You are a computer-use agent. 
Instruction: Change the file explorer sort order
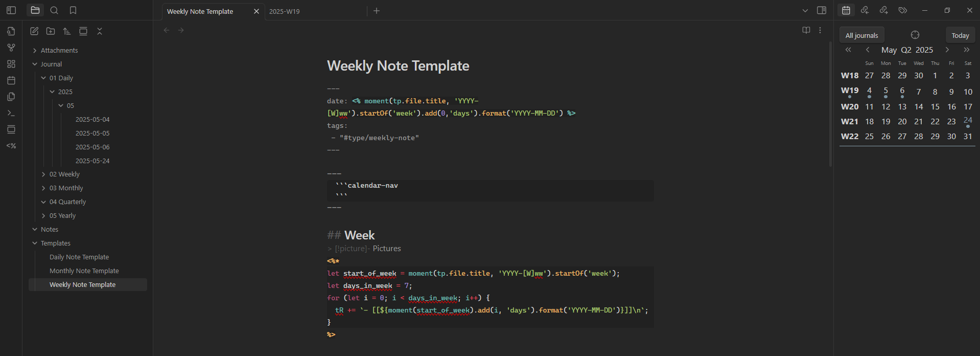click(x=67, y=31)
